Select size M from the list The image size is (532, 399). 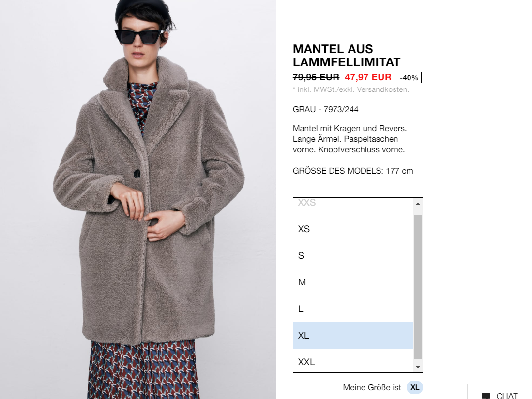(x=353, y=282)
